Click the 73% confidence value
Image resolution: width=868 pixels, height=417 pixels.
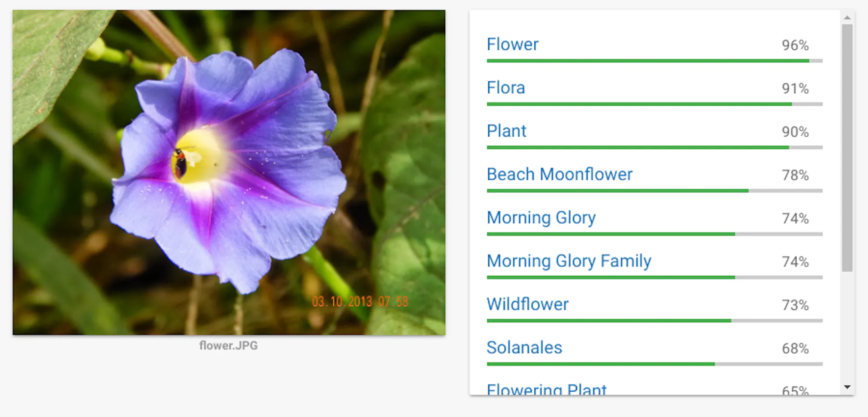pyautogui.click(x=795, y=305)
